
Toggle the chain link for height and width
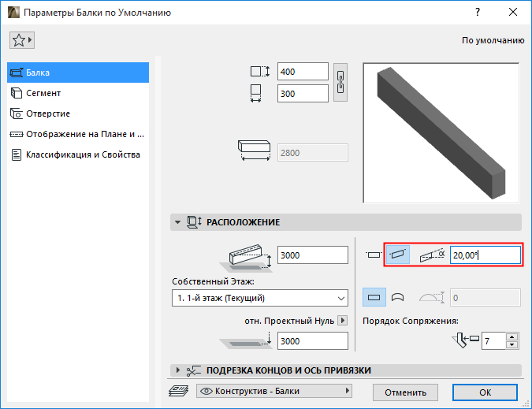[x=340, y=82]
